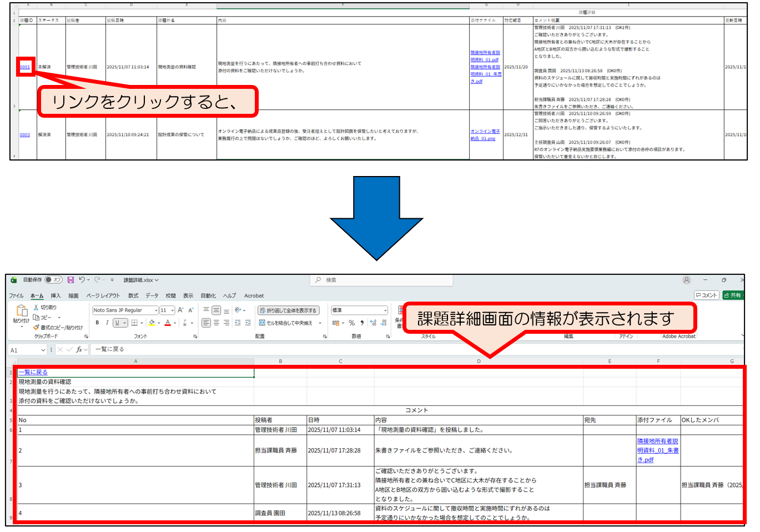Screen dimensions: 760x532
Task: Click the Save icon in title bar
Action: click(x=71, y=280)
